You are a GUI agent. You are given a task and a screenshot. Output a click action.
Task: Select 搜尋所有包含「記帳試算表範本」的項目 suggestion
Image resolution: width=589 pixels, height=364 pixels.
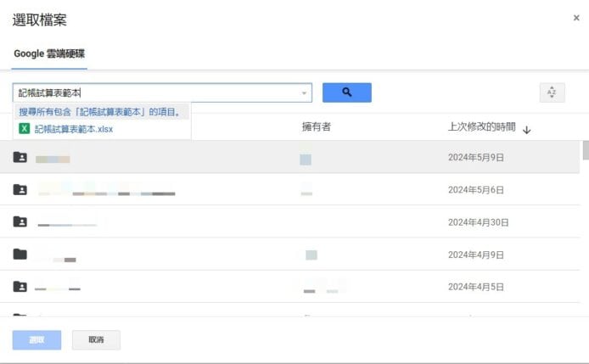pyautogui.click(x=100, y=112)
